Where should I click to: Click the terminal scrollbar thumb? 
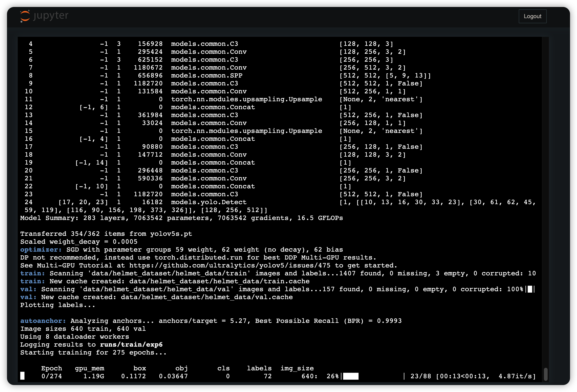(546, 374)
